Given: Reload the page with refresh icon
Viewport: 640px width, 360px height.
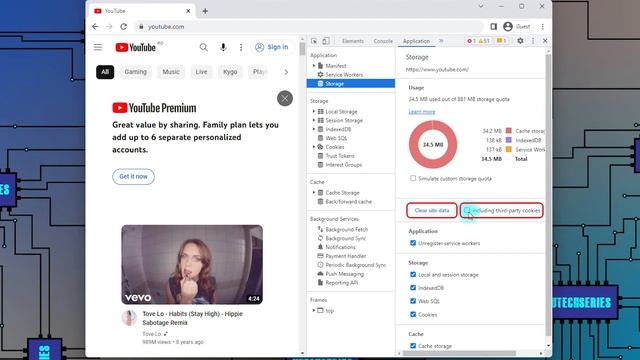Looking at the screenshot, I should (123, 27).
